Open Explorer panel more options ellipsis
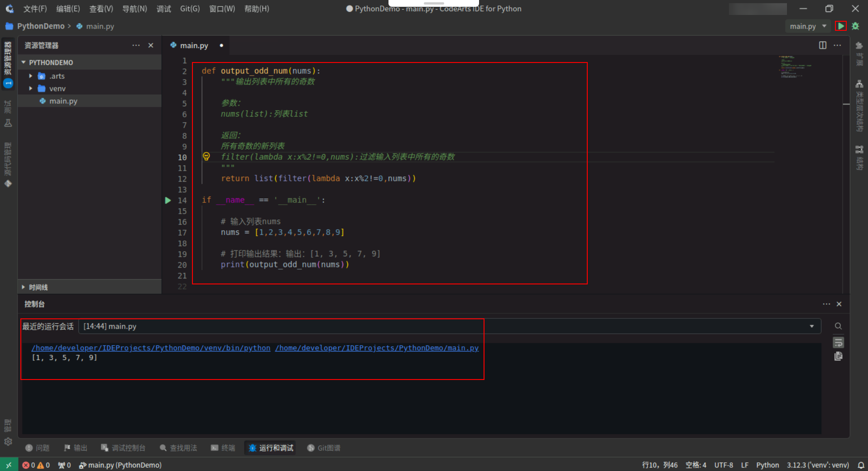The width and height of the screenshot is (868, 471). pyautogui.click(x=136, y=45)
